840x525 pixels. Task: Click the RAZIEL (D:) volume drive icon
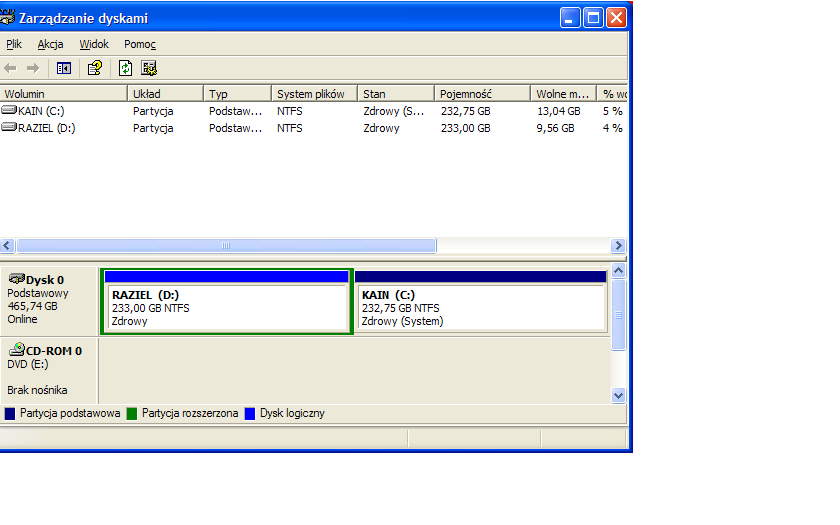click(9, 128)
